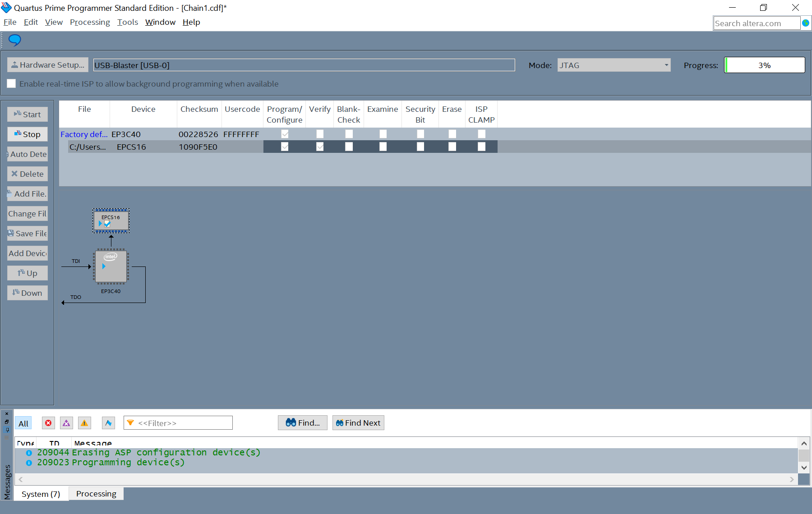812x514 pixels.
Task: Toggle Erase checkbox for EPCS16 row
Action: 452,147
